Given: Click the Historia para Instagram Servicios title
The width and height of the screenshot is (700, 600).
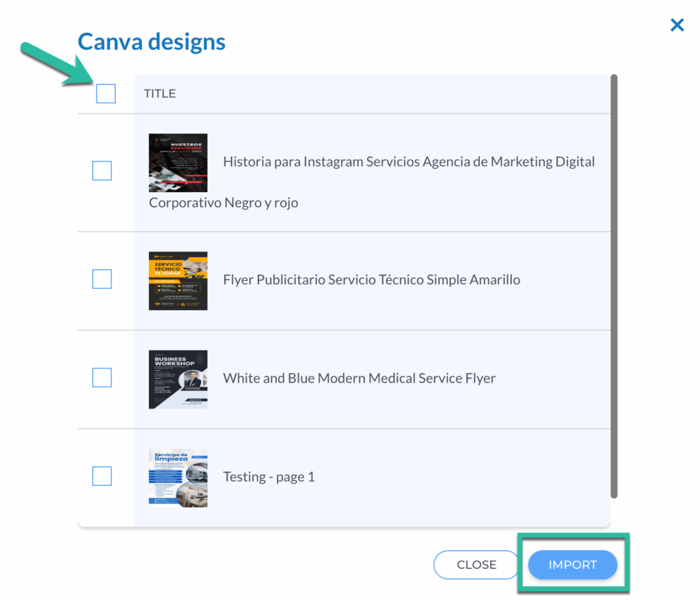Looking at the screenshot, I should [409, 162].
